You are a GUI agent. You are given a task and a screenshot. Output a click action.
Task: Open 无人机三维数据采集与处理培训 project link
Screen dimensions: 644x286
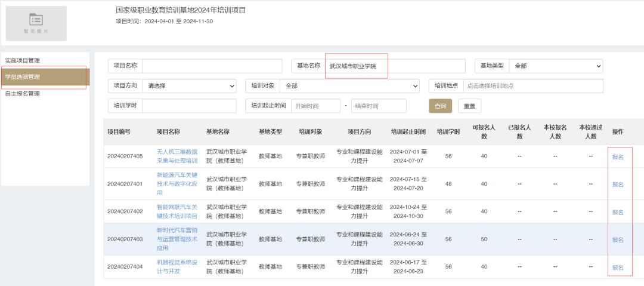click(177, 156)
